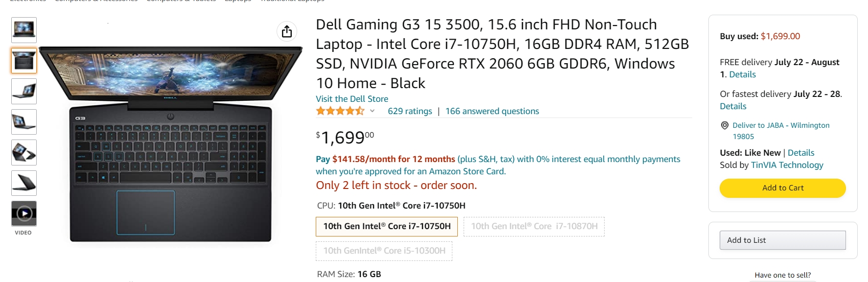868x282 pixels.
Task: Choose the Core i7-10750H CPU option
Action: [387, 226]
